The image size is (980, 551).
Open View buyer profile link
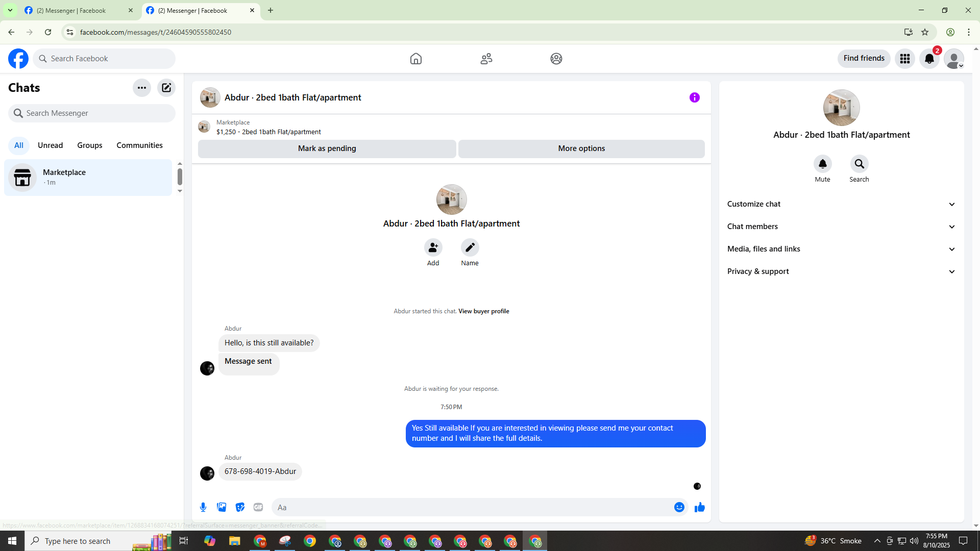[483, 311]
